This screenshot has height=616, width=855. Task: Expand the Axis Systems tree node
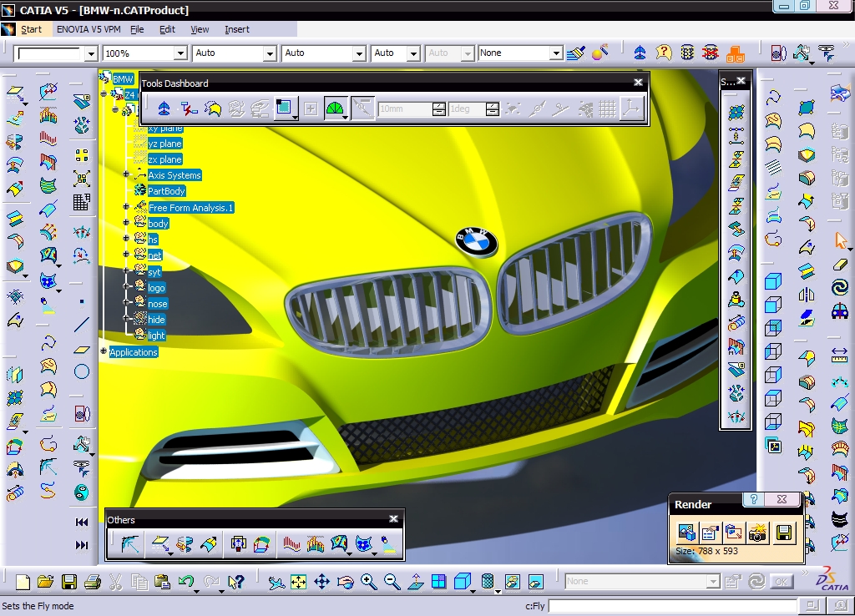126,174
